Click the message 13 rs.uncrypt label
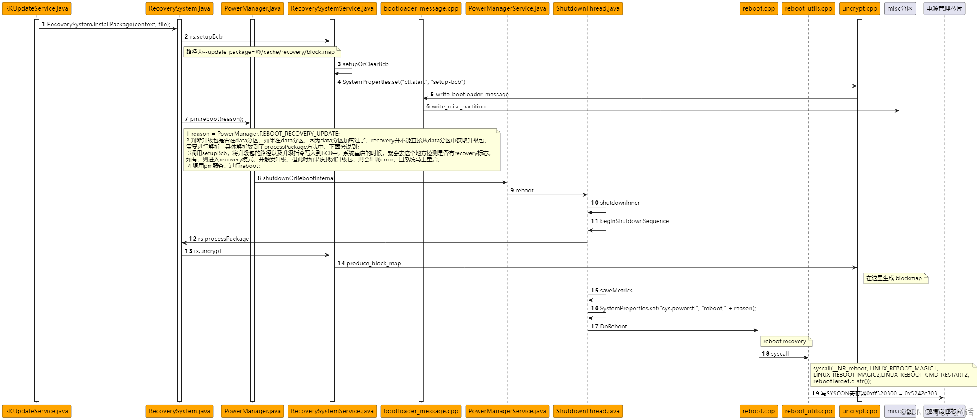Viewport: 980px width, 420px height. click(203, 251)
